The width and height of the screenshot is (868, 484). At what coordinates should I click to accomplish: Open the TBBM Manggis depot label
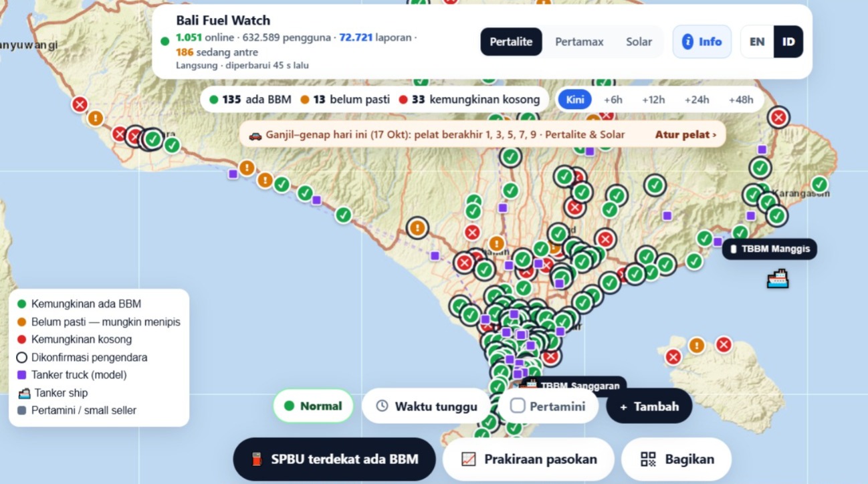tap(769, 249)
